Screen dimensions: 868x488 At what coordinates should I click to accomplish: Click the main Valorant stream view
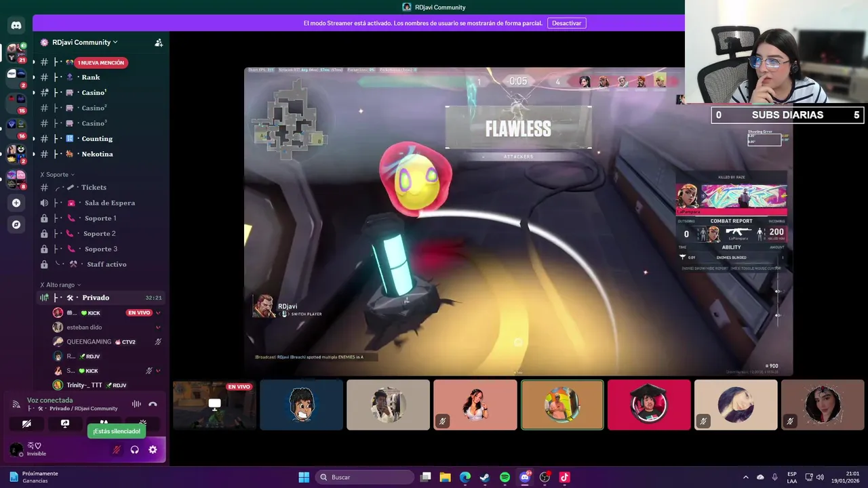pyautogui.click(x=518, y=221)
